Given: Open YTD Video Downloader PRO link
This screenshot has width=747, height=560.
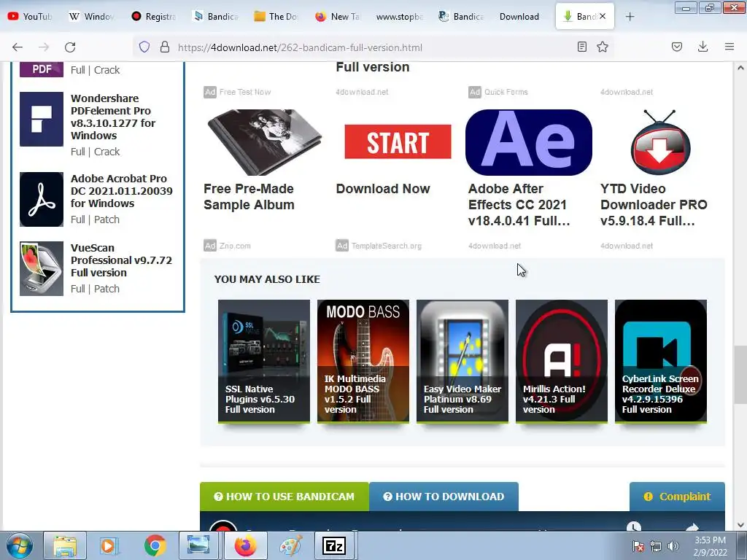Looking at the screenshot, I should pos(654,205).
